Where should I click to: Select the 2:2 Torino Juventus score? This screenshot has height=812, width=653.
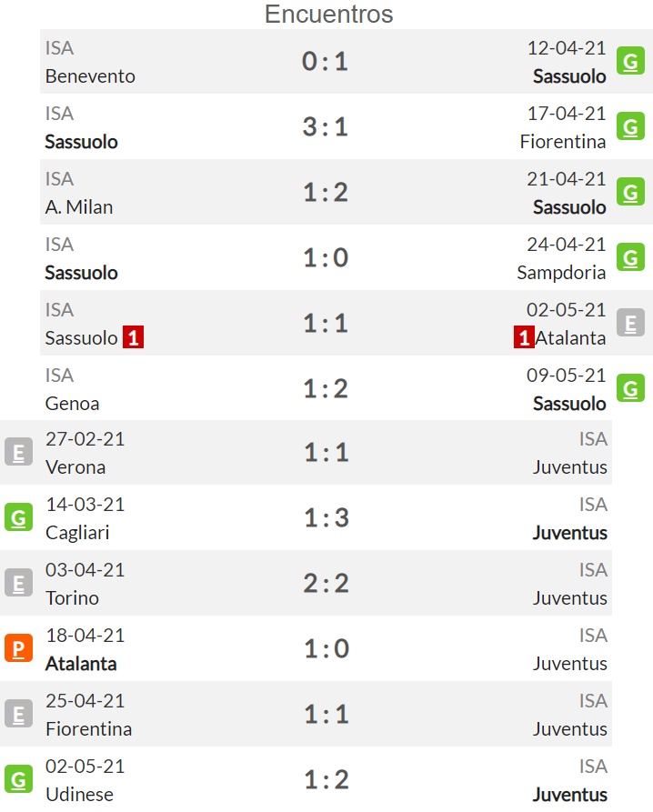click(326, 583)
